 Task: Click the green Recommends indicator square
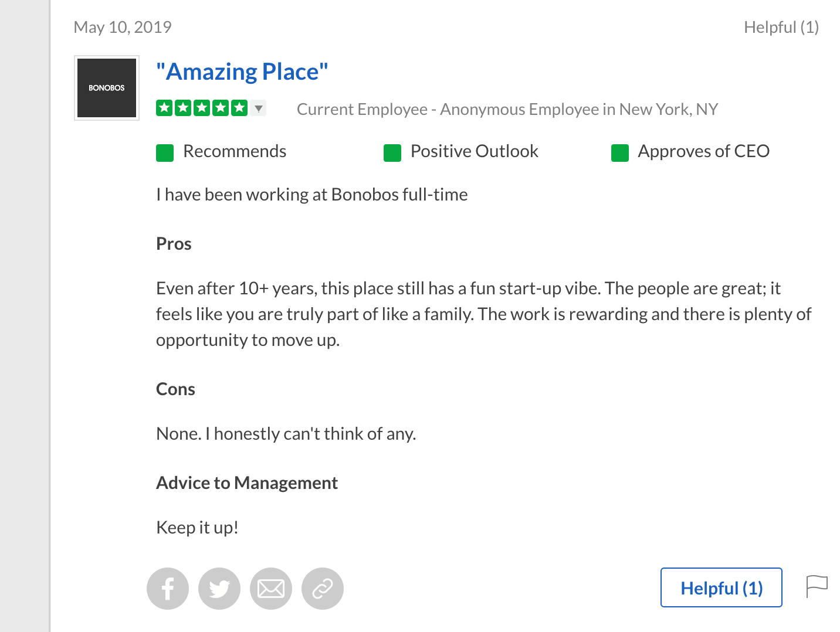point(165,153)
